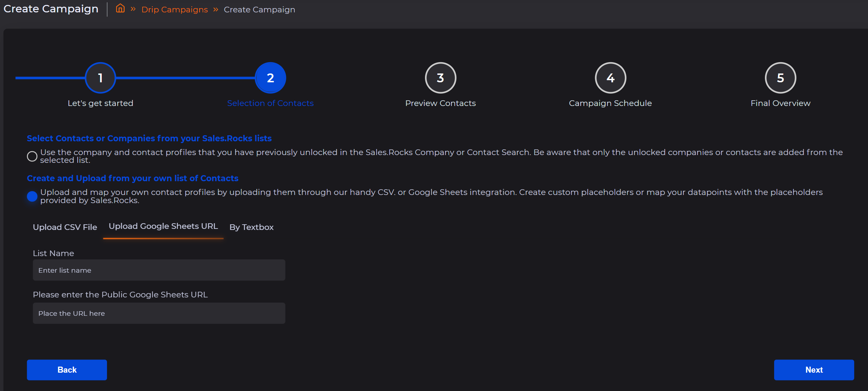Switch to By Textbox tab
The width and height of the screenshot is (868, 391).
pos(251,227)
